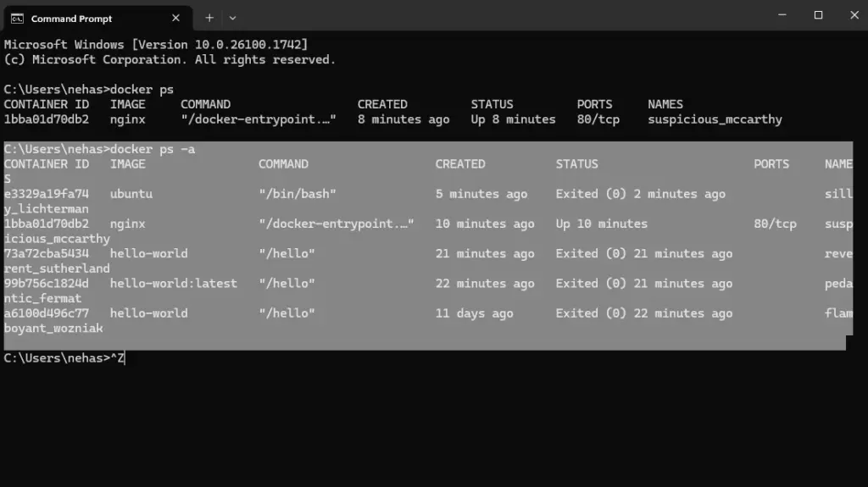
Task: Click the ubuntu image entry
Action: (131, 194)
